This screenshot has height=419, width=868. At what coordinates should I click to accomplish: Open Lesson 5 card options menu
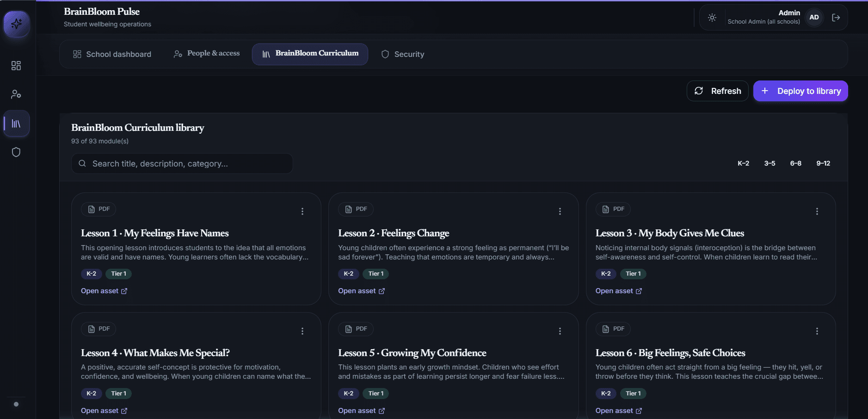tap(560, 331)
